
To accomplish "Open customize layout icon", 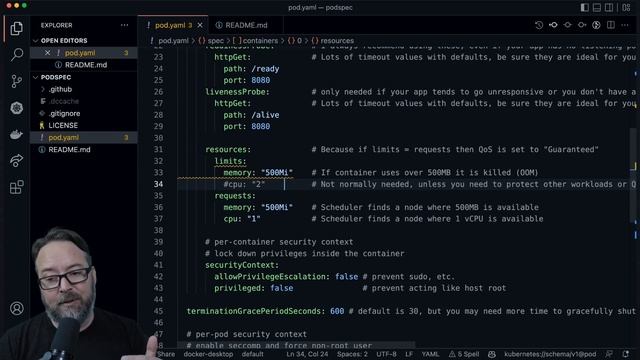I will click(x=626, y=7).
